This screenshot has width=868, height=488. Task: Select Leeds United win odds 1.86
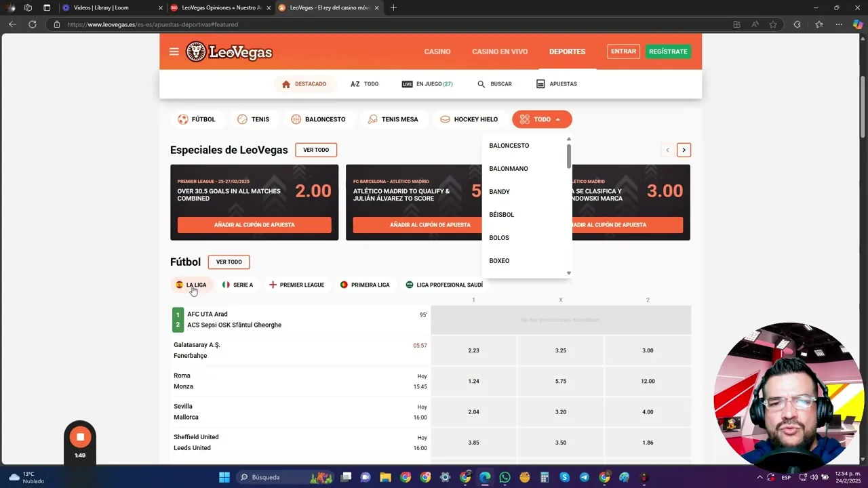[648, 443]
